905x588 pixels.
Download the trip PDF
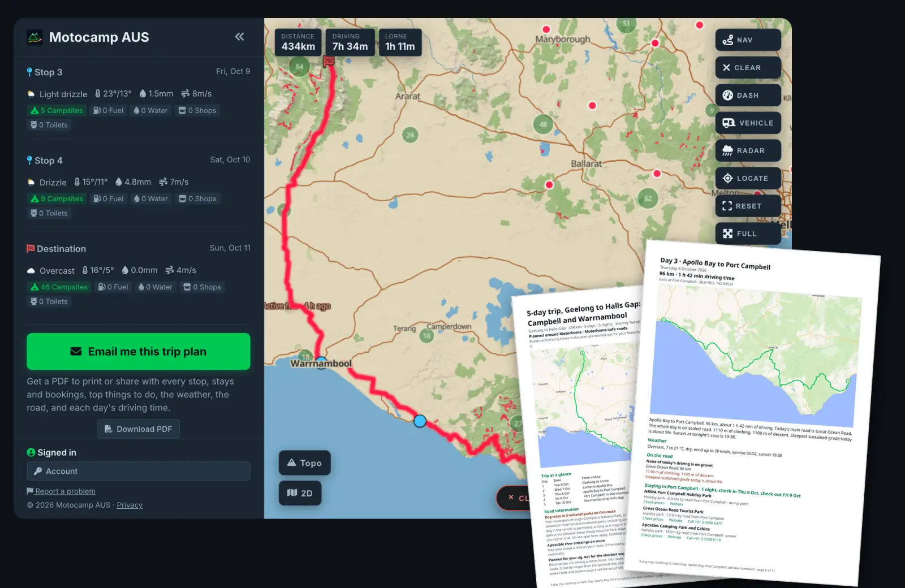click(139, 429)
